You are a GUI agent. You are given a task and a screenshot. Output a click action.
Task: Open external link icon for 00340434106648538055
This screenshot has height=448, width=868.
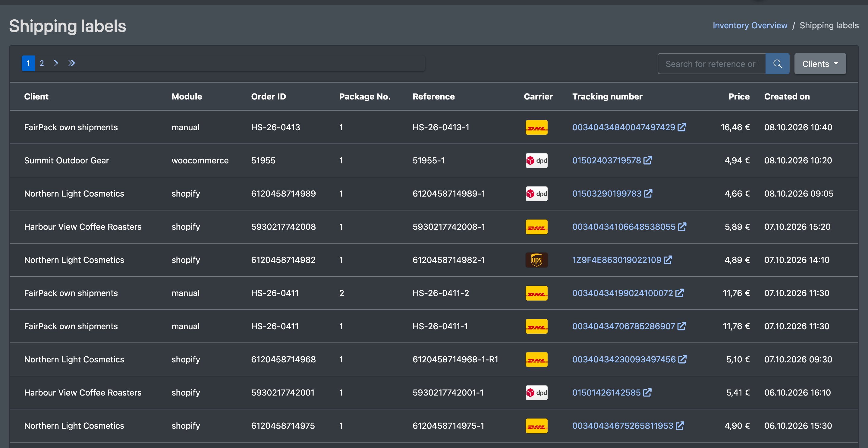(x=682, y=226)
